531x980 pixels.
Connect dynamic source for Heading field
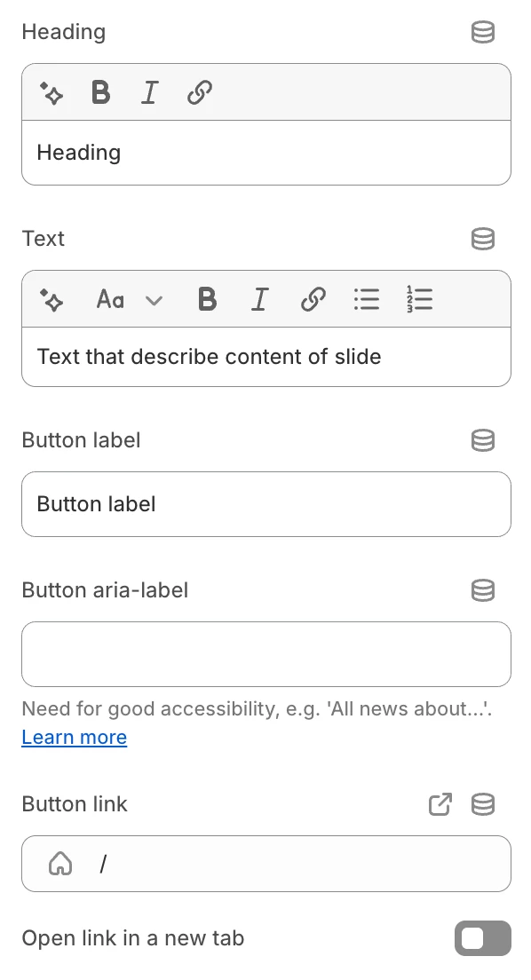(482, 32)
